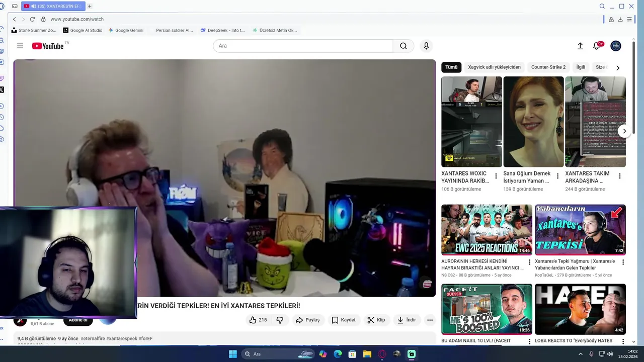Click the Klip button
Viewport: 644px width, 362px height.
pos(376,320)
